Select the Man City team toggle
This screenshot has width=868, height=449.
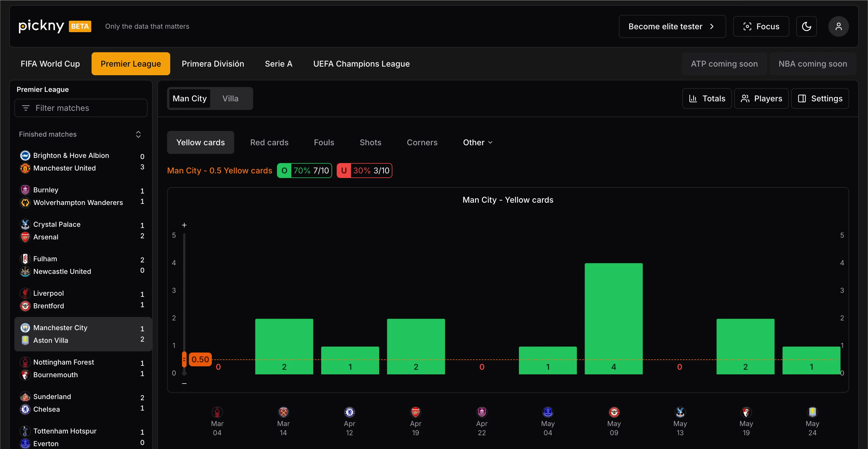tap(189, 98)
